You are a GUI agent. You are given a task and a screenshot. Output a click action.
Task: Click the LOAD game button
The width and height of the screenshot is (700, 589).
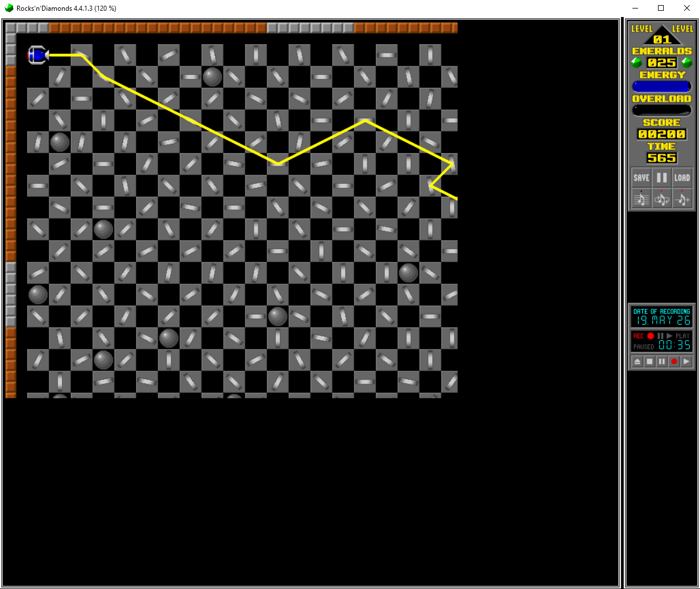tap(682, 178)
